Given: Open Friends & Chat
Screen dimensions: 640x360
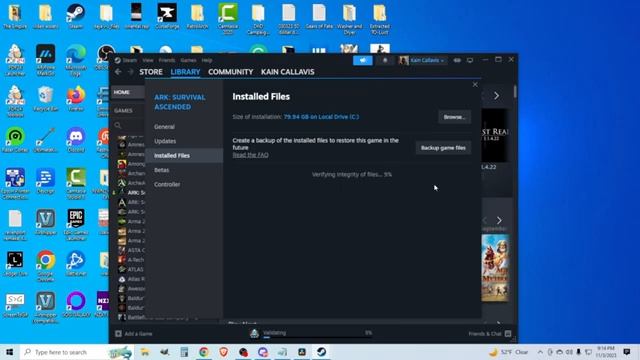Looking at the screenshot, I should coord(490,334).
